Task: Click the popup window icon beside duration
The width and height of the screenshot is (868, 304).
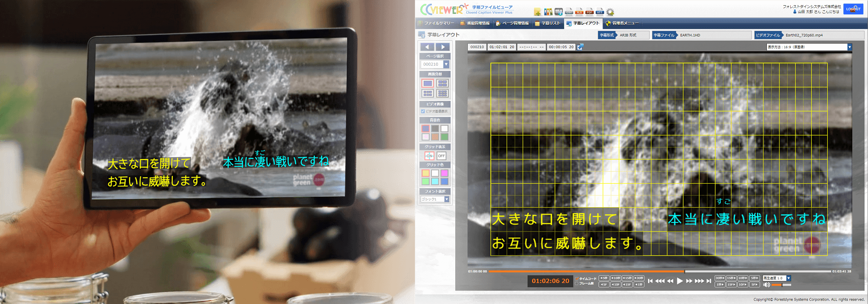Action: (580, 47)
